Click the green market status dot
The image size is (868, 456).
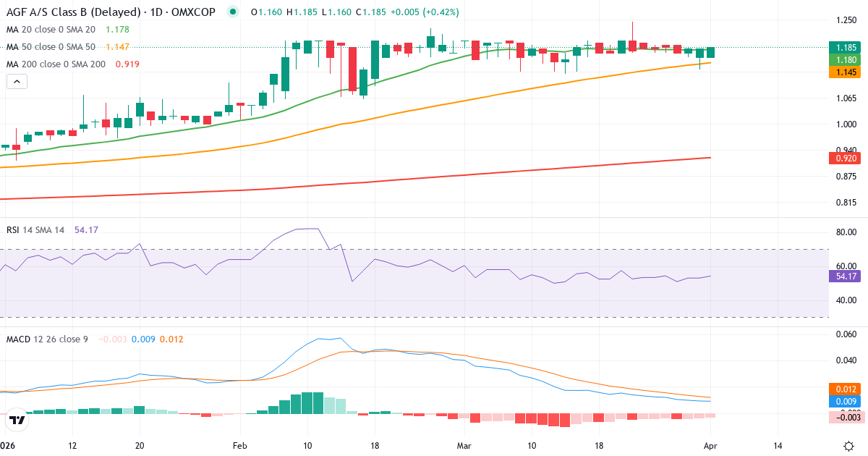[230, 12]
